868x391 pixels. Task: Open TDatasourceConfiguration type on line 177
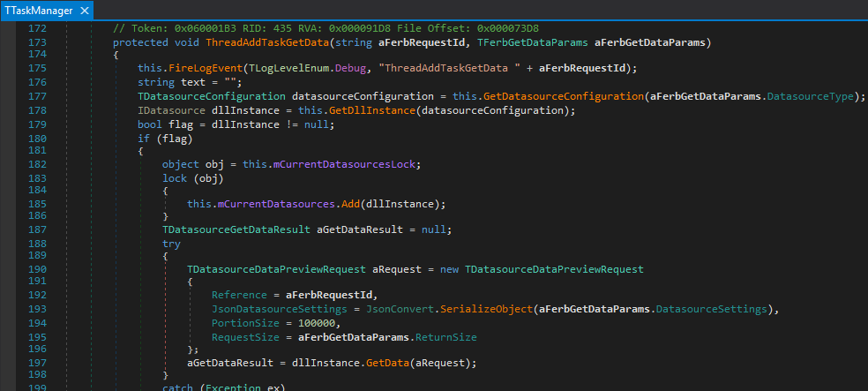(212, 96)
